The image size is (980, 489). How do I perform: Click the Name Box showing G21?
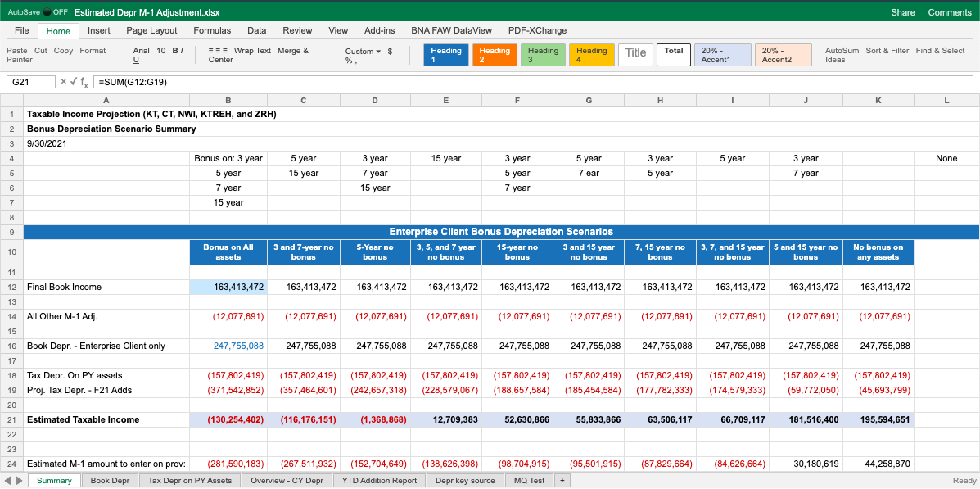tap(30, 82)
